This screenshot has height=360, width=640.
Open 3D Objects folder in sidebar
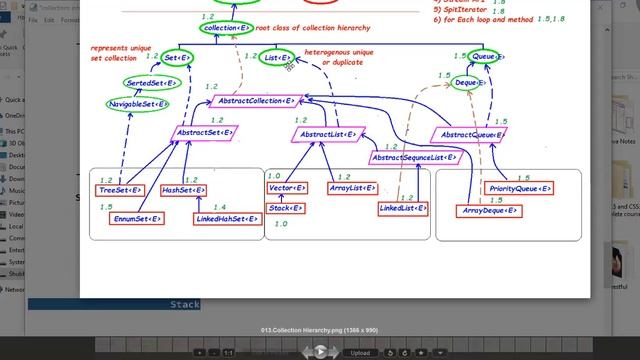[12, 143]
